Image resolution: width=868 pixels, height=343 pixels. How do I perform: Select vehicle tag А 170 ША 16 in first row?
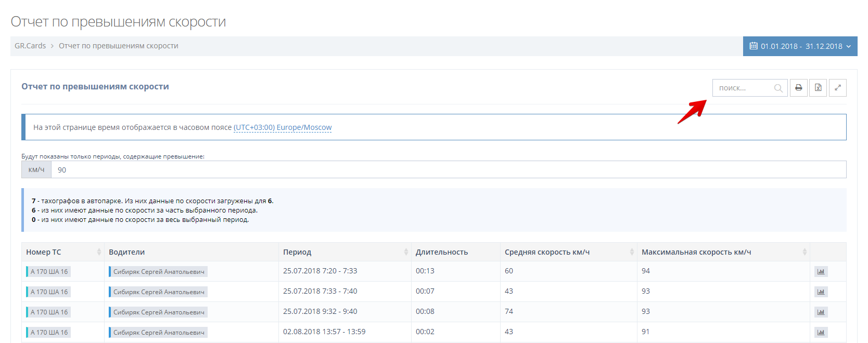[x=49, y=272]
